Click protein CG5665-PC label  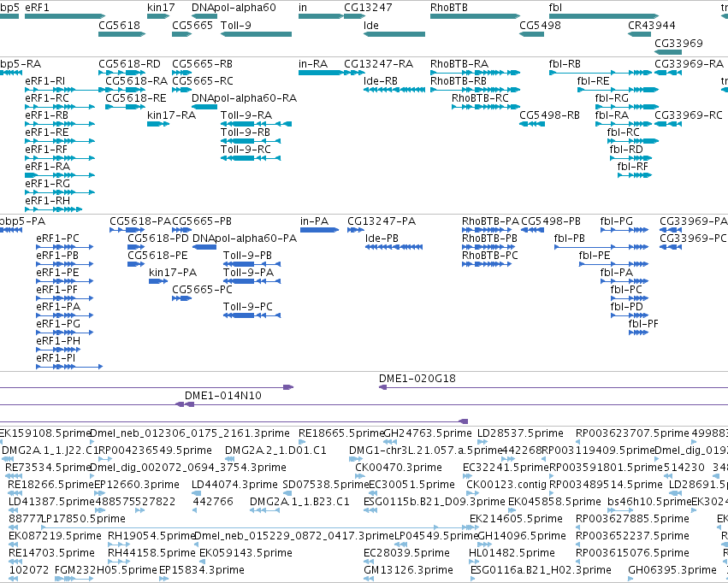click(202, 290)
